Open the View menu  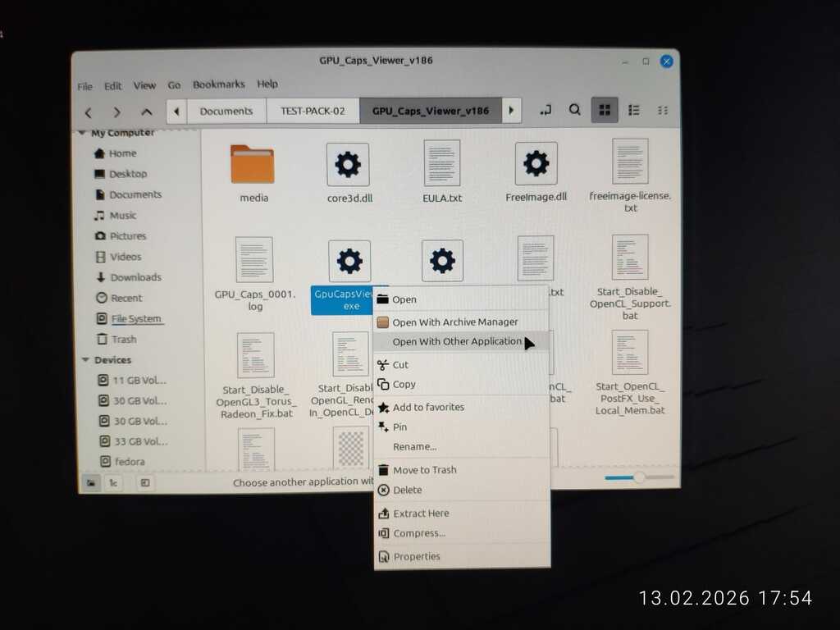[144, 85]
